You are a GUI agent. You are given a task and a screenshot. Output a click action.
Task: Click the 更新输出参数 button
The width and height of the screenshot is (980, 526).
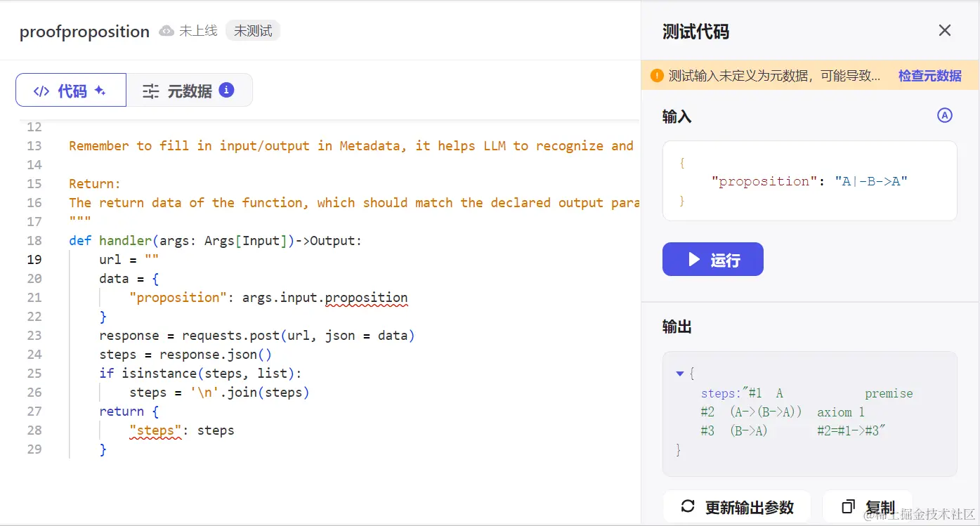[x=737, y=507]
